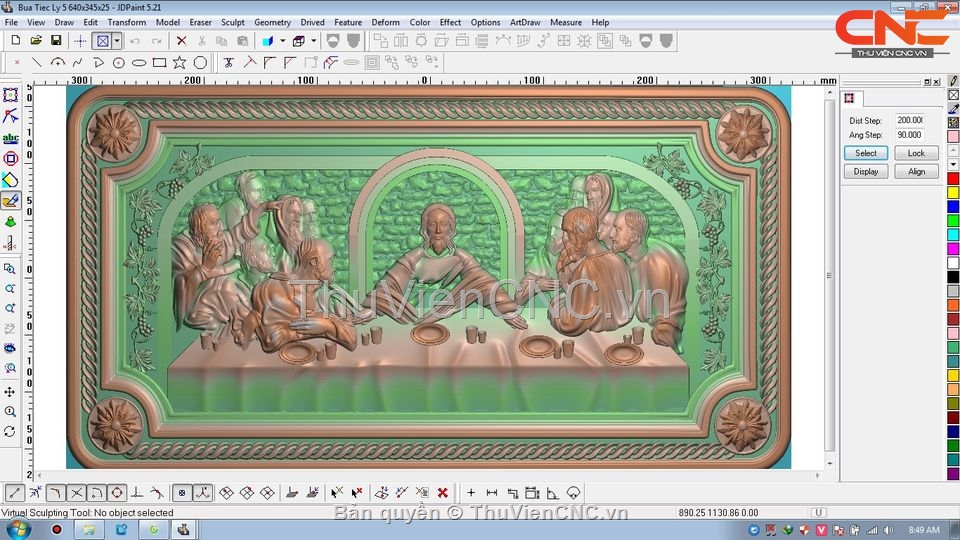The image size is (960, 540).
Task: Open the Measure menu
Action: tap(566, 22)
